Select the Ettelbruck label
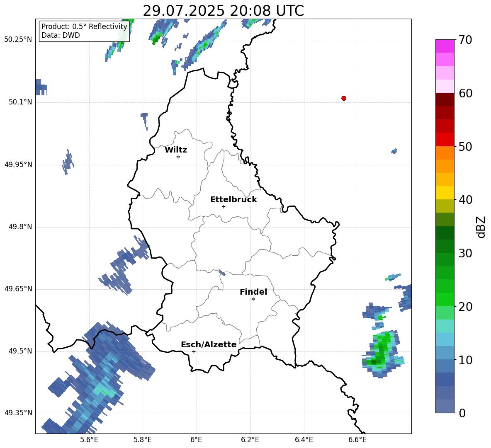Screen dimensions: 491x448 [x=233, y=200]
